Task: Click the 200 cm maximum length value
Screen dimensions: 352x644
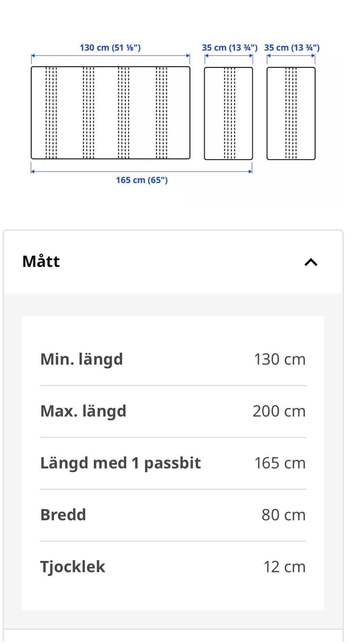Action: 279,411
